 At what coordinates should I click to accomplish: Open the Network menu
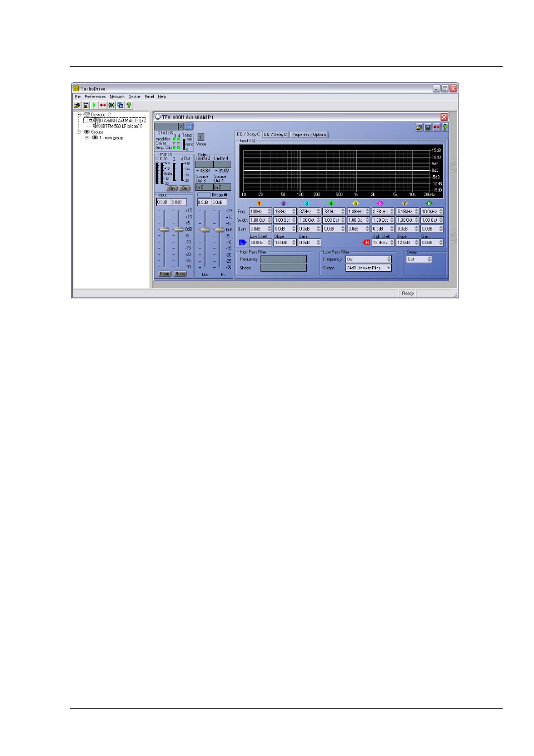click(x=117, y=97)
